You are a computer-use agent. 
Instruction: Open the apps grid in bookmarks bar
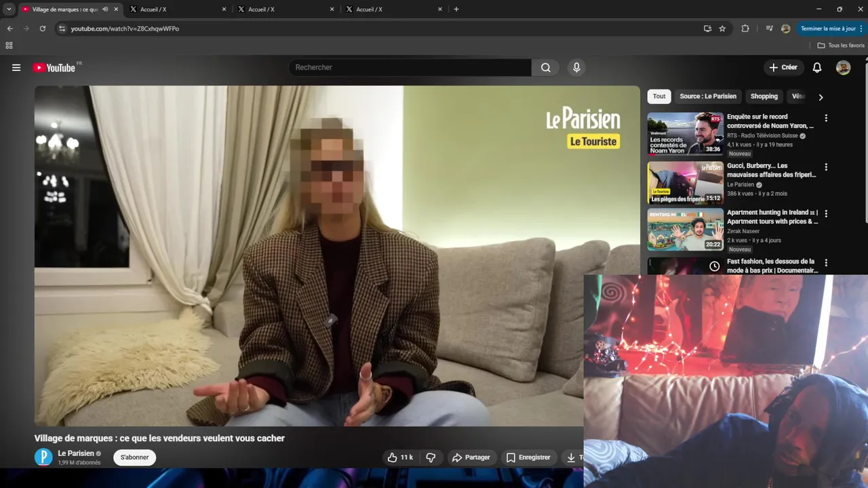coord(9,45)
